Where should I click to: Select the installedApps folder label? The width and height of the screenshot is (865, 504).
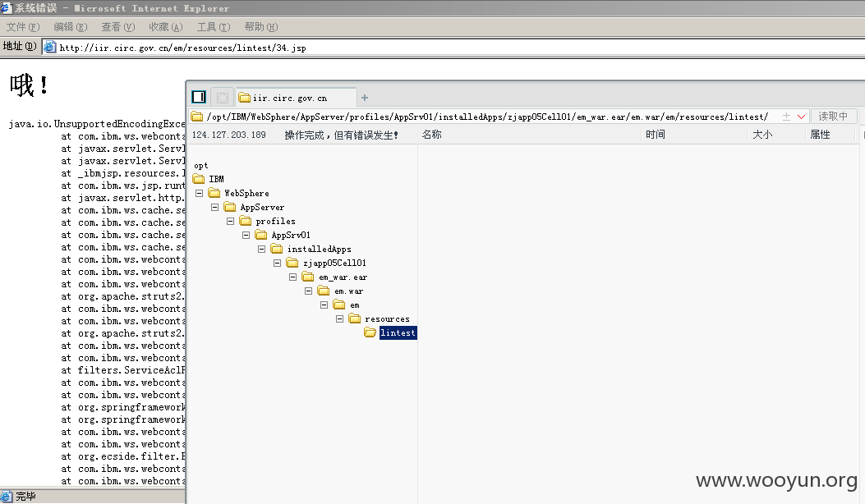pos(319,250)
